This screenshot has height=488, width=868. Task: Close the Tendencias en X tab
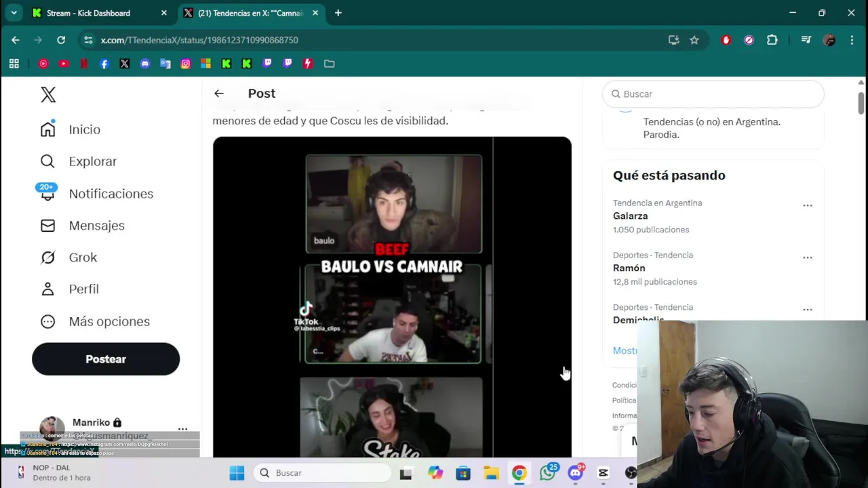coord(315,13)
